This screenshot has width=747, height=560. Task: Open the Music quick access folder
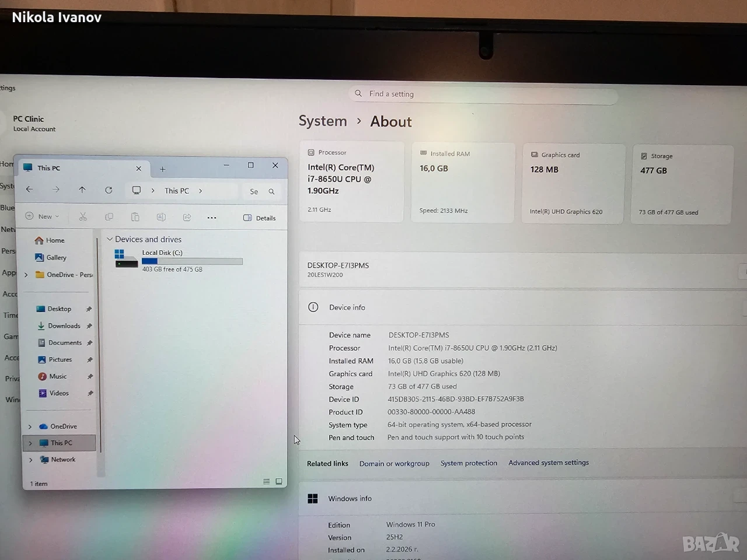[53, 376]
